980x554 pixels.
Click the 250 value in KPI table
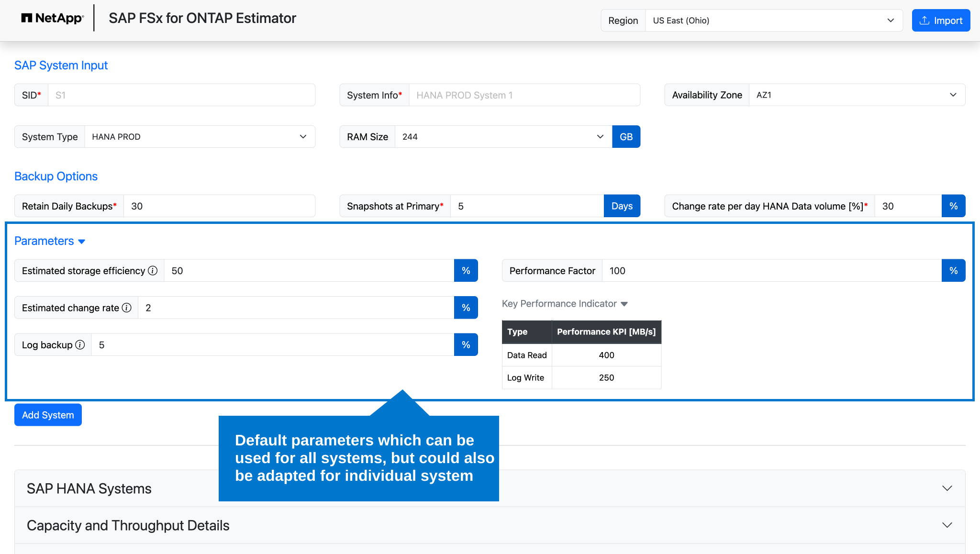[x=606, y=377]
